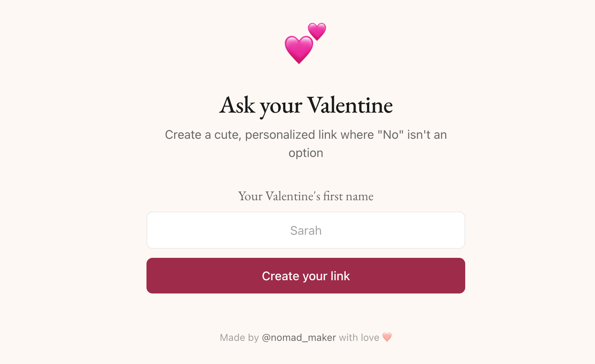
Task: Click the "with love" footer text
Action: tap(359, 337)
